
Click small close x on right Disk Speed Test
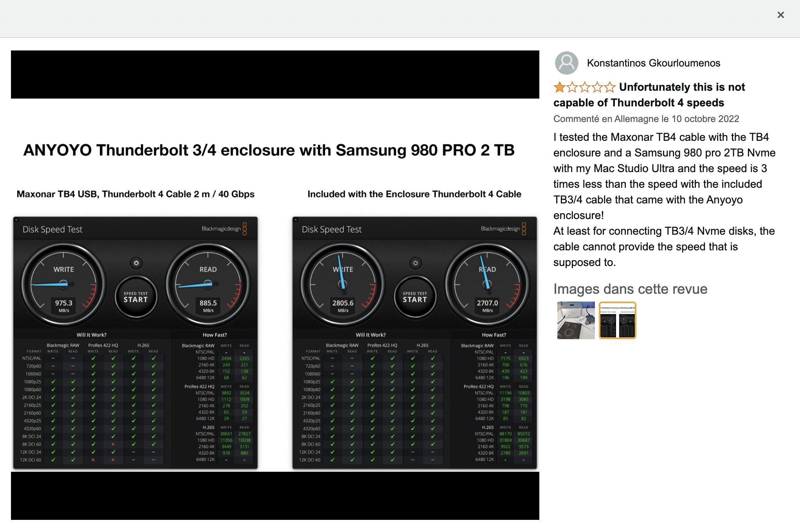tap(295, 220)
